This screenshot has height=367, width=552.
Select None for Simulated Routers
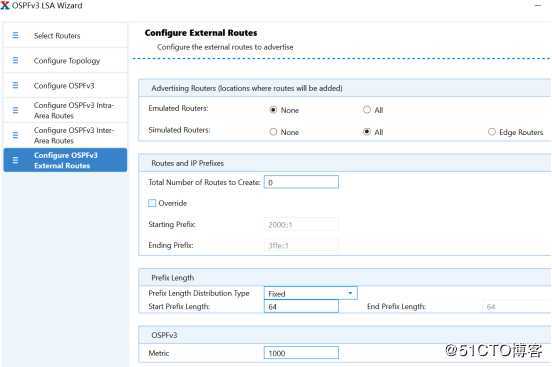pos(273,132)
